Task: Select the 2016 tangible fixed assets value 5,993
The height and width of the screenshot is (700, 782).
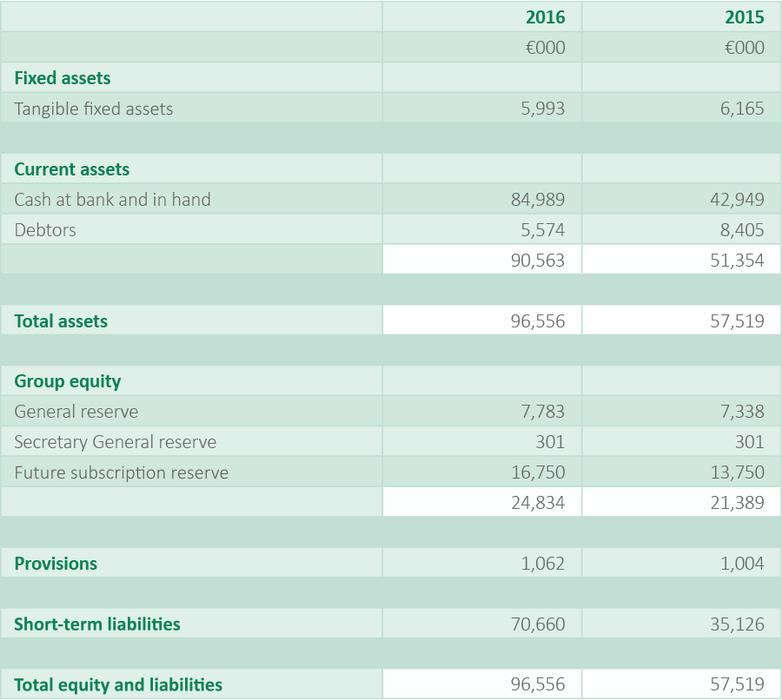Action: (x=543, y=109)
